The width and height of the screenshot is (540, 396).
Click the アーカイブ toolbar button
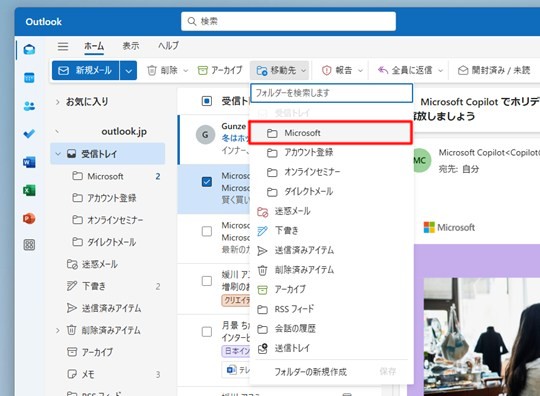click(x=220, y=71)
